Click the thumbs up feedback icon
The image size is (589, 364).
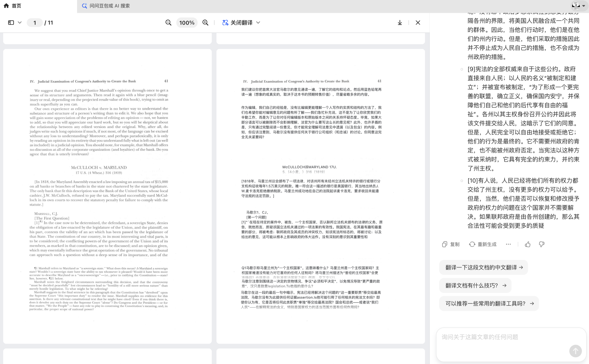(x=527, y=244)
